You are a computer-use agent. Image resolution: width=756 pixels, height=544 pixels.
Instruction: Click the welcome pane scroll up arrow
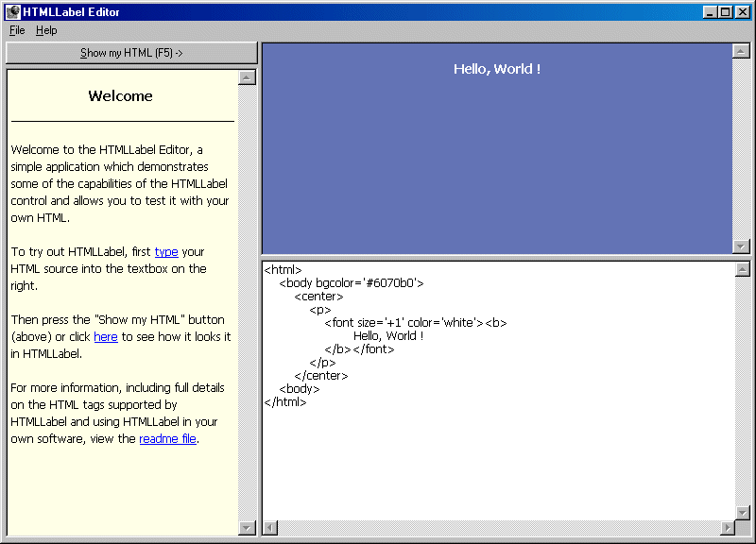247,77
